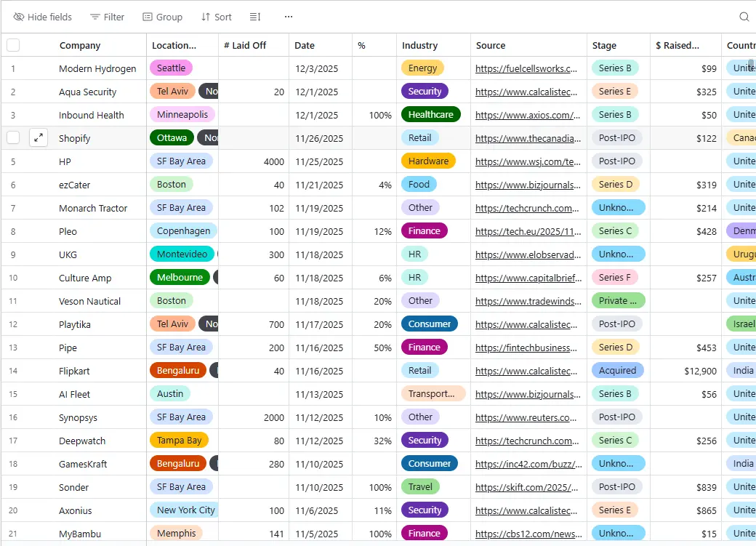Open the Reuters source link for Synopsys
This screenshot has height=546, width=756.
coord(526,417)
